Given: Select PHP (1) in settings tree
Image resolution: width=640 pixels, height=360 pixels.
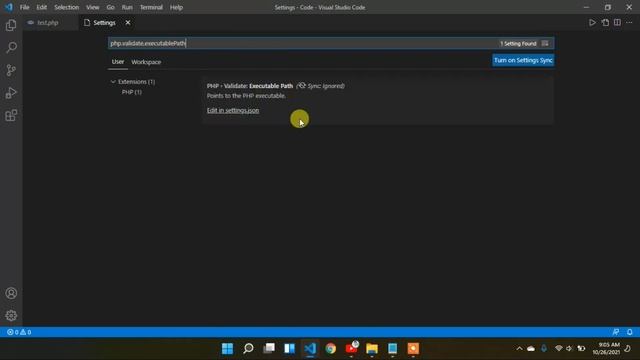Looking at the screenshot, I should [x=131, y=92].
